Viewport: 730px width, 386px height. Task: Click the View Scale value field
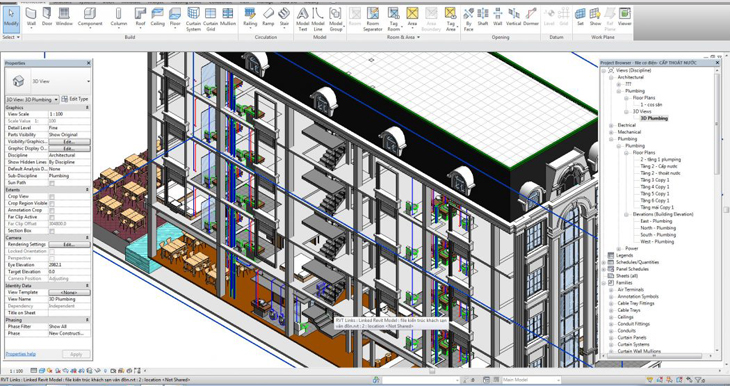(69, 114)
